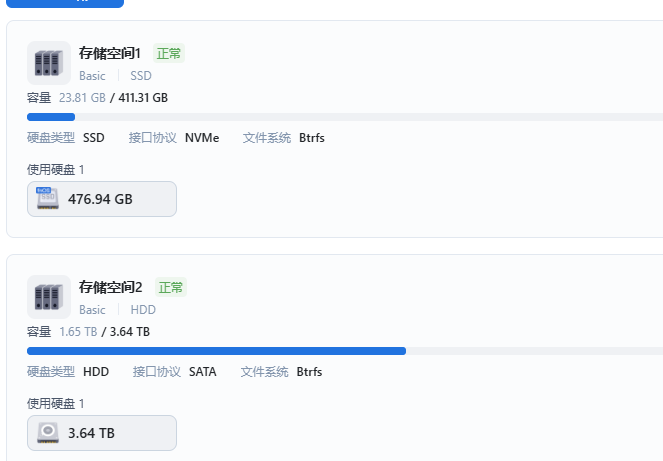The width and height of the screenshot is (663, 461).
Task: Click the NVMe interface protocol value
Action: click(202, 138)
